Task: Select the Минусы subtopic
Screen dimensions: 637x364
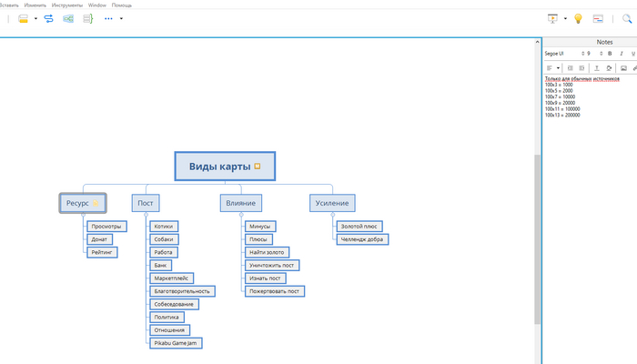Action: tap(260, 227)
